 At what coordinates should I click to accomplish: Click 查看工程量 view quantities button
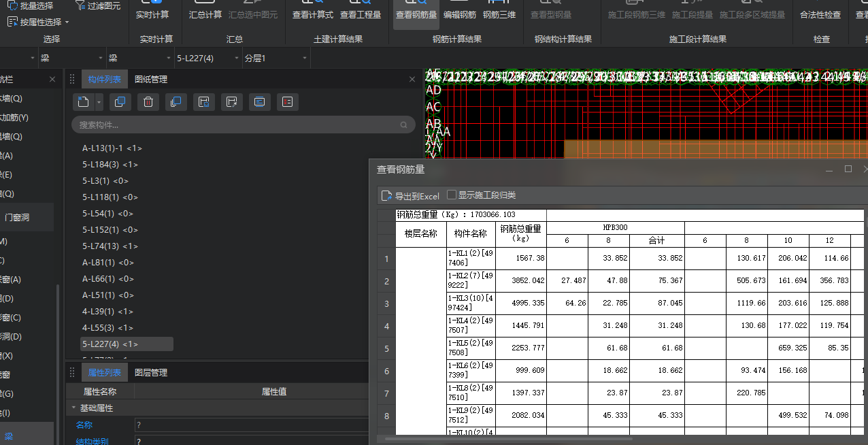click(x=360, y=10)
